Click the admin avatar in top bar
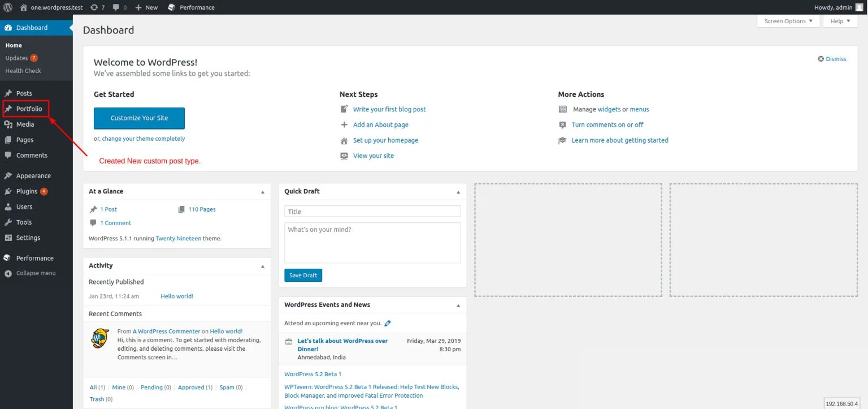868x409 pixels. pyautogui.click(x=859, y=7)
